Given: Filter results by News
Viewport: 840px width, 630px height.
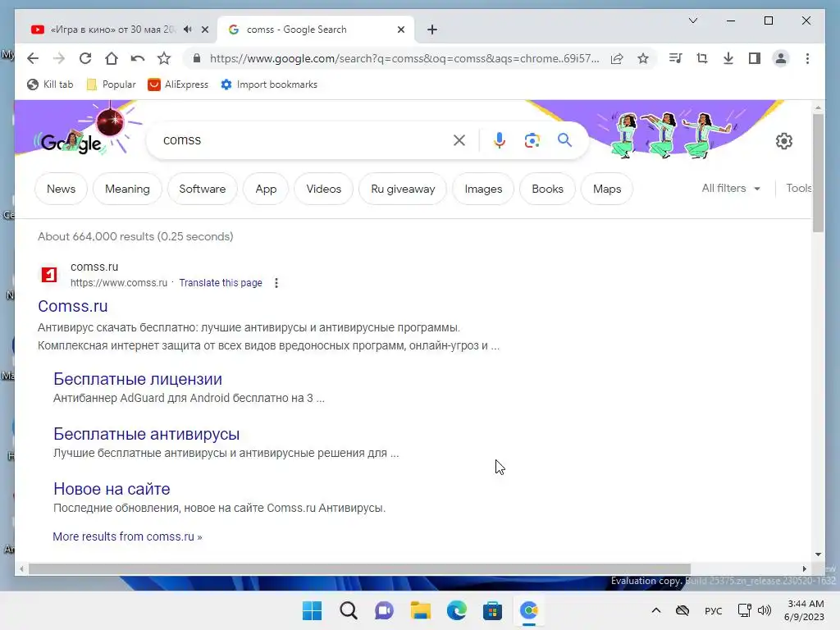Looking at the screenshot, I should (x=61, y=189).
